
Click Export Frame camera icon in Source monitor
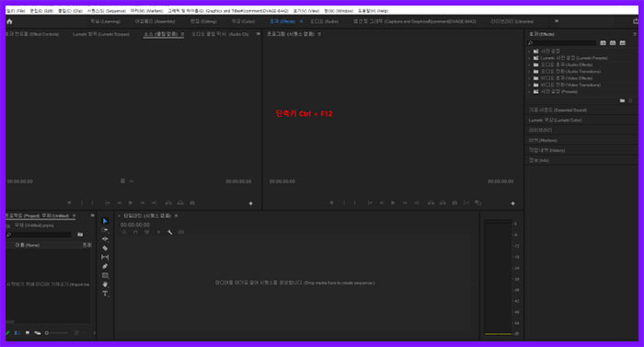pyautogui.click(x=192, y=203)
